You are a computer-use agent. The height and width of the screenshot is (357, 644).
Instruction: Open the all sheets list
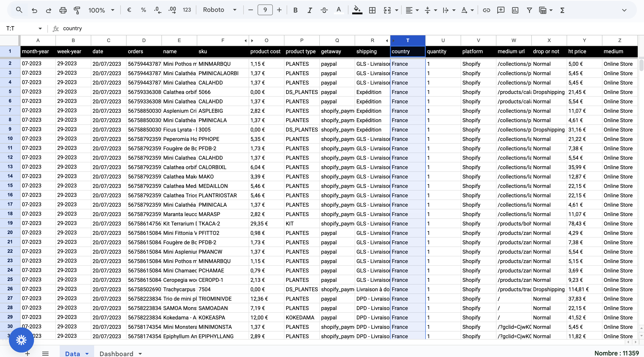click(45, 353)
